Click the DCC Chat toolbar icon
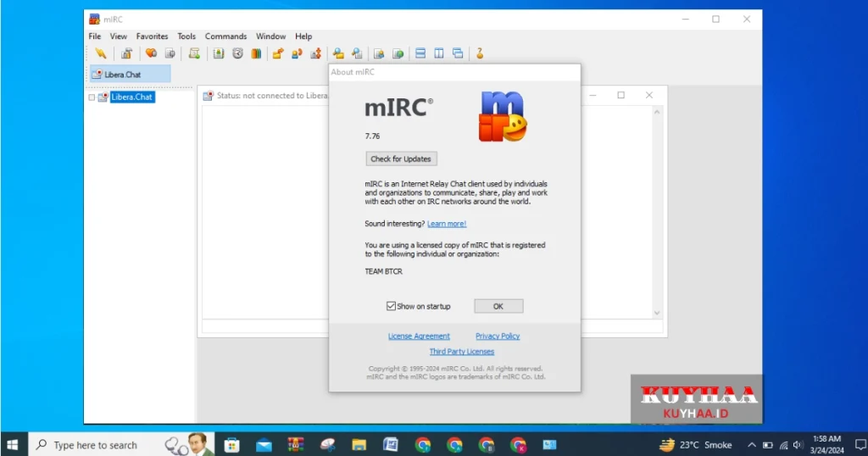 (297, 53)
